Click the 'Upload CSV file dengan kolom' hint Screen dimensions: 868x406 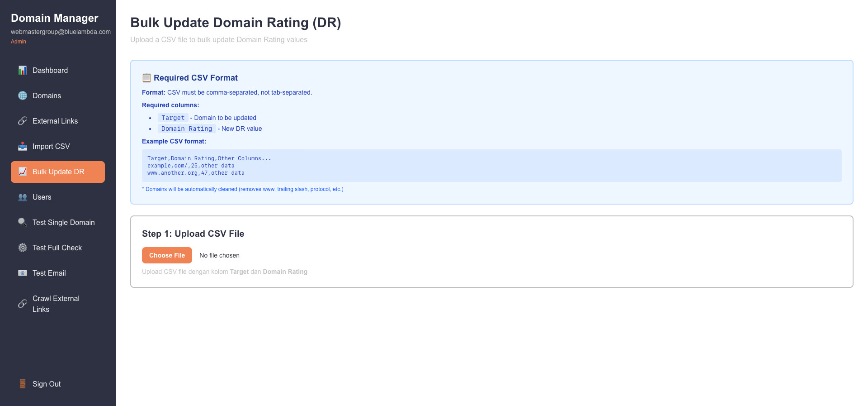click(x=225, y=272)
